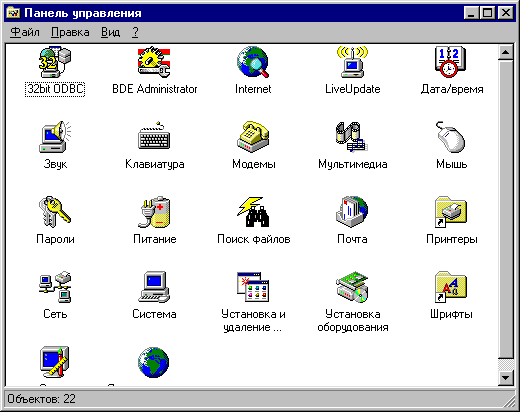Select the Звук speaker icon

tap(55, 137)
